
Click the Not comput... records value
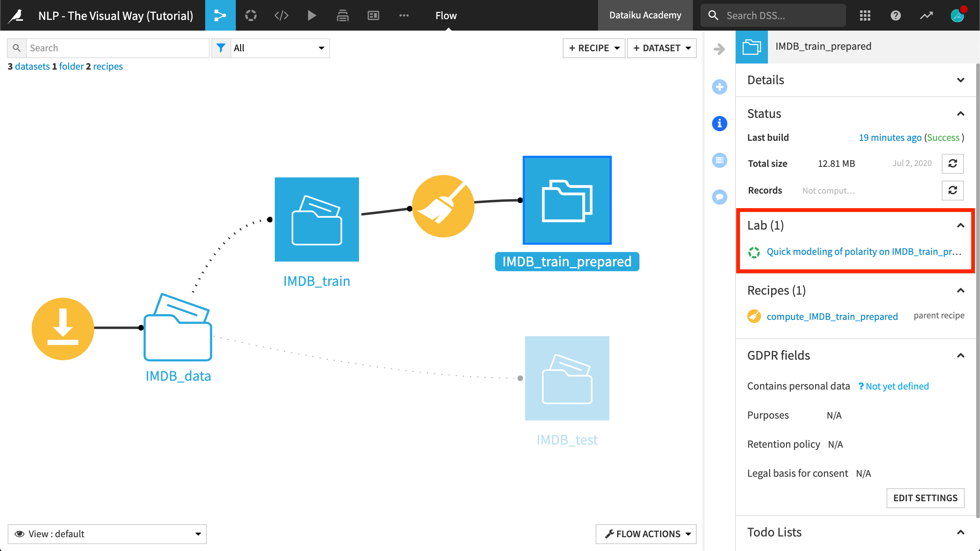click(x=828, y=191)
